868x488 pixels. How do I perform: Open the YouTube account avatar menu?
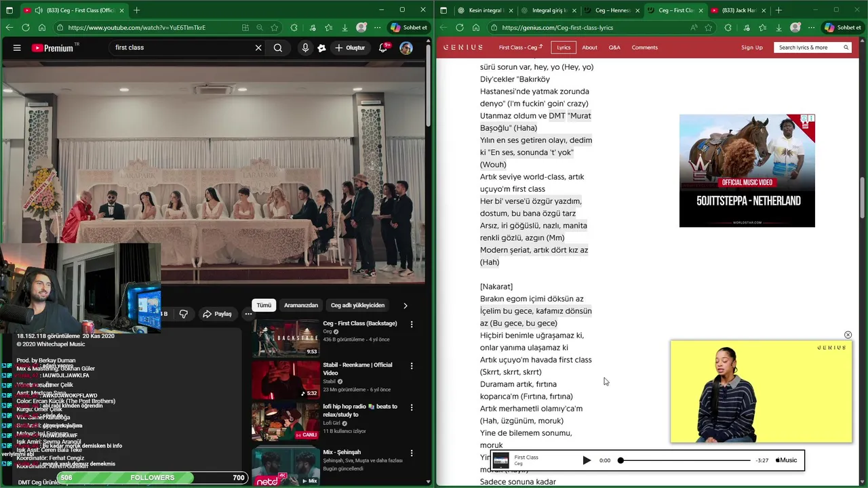pos(406,48)
